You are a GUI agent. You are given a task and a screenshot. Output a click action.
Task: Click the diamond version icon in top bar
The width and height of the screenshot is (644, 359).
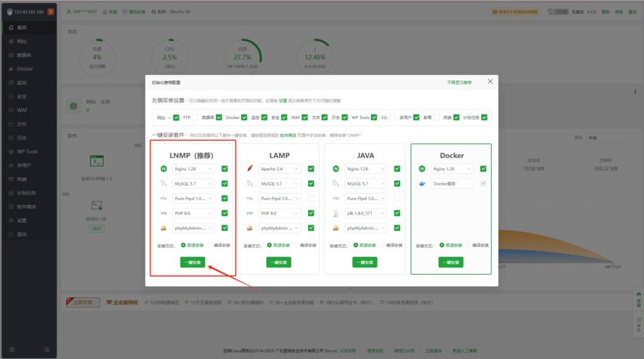pos(551,11)
